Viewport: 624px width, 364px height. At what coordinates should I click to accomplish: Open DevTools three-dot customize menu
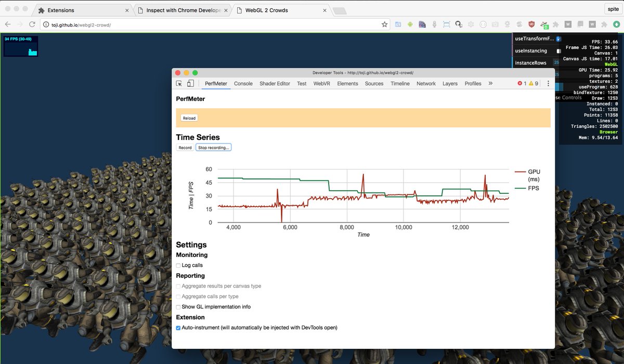(548, 84)
